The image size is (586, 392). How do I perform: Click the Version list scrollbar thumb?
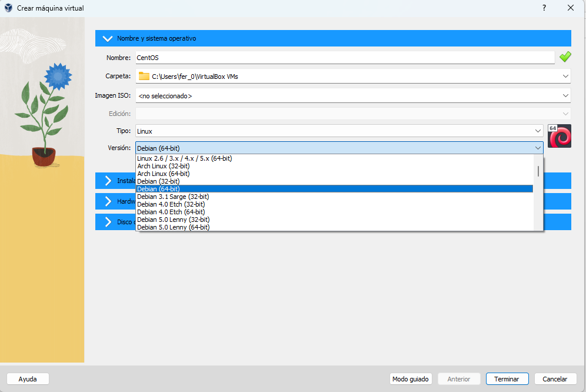pyautogui.click(x=538, y=171)
